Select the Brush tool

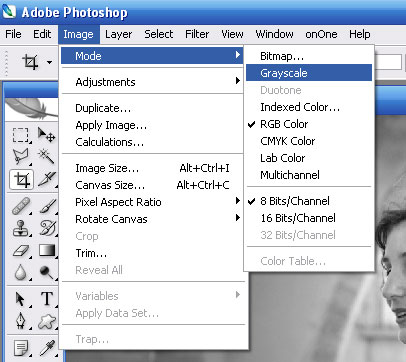click(47, 205)
